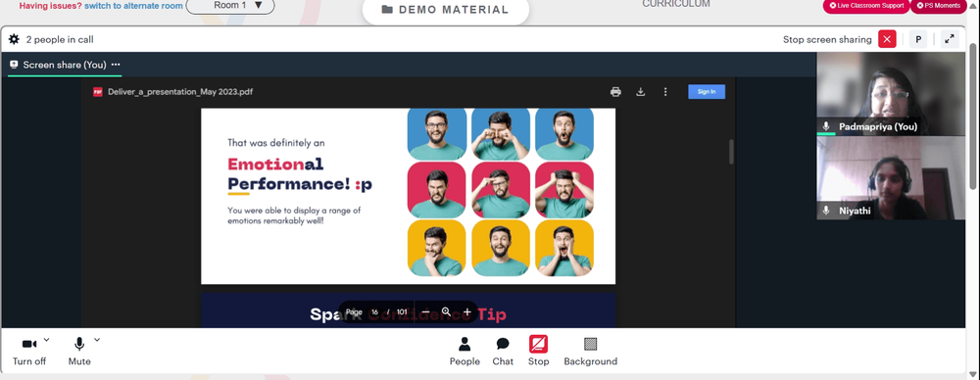
Task: Expand microphone options chevron
Action: pyautogui.click(x=97, y=340)
